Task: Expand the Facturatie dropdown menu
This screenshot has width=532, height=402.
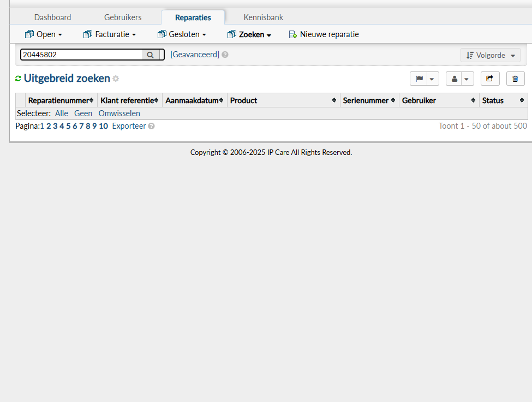Action: 110,34
